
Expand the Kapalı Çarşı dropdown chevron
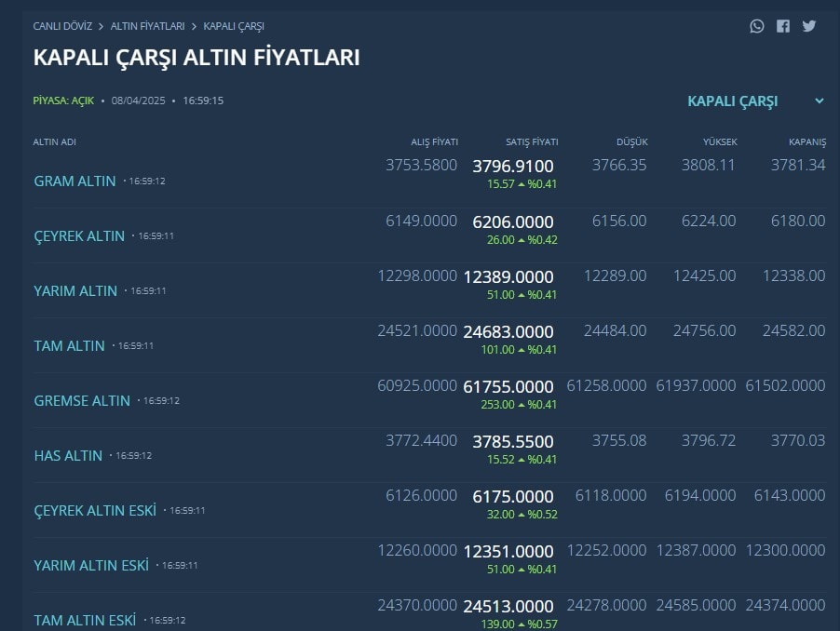click(820, 101)
